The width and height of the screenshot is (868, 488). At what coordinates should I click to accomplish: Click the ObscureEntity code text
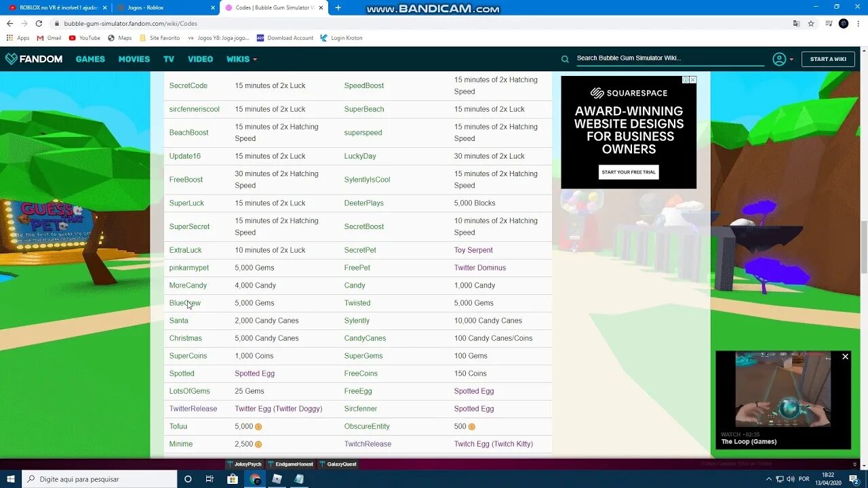367,426
